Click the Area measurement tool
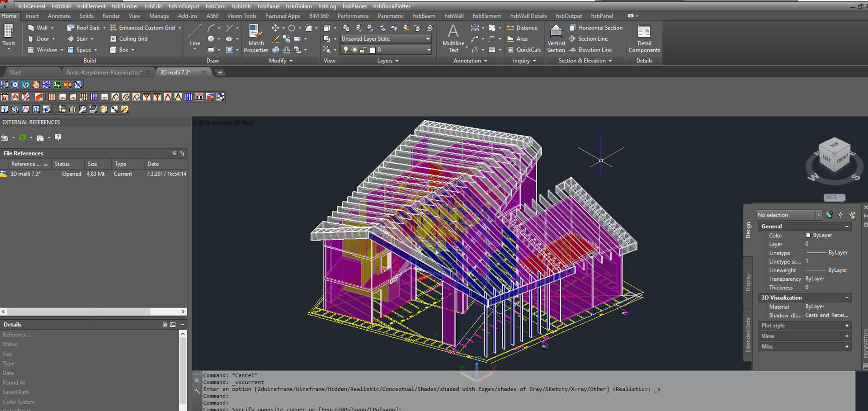The height and width of the screenshot is (411, 868). point(518,39)
